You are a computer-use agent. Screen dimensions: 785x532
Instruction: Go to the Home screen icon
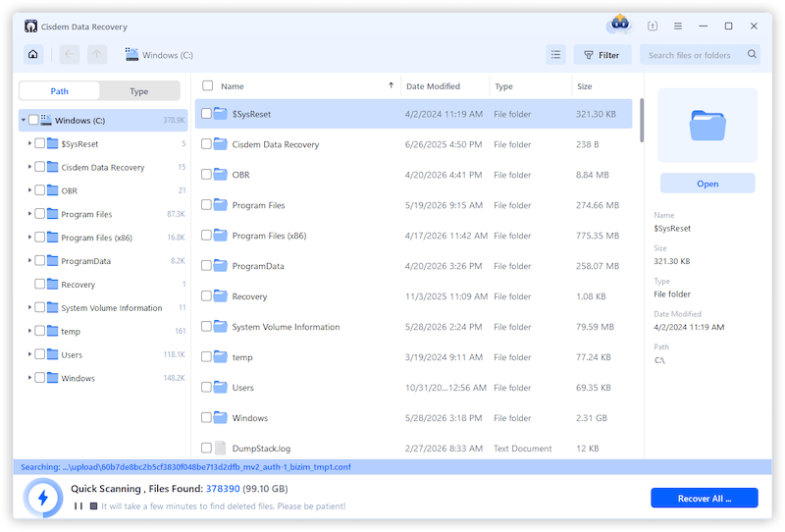(x=33, y=54)
